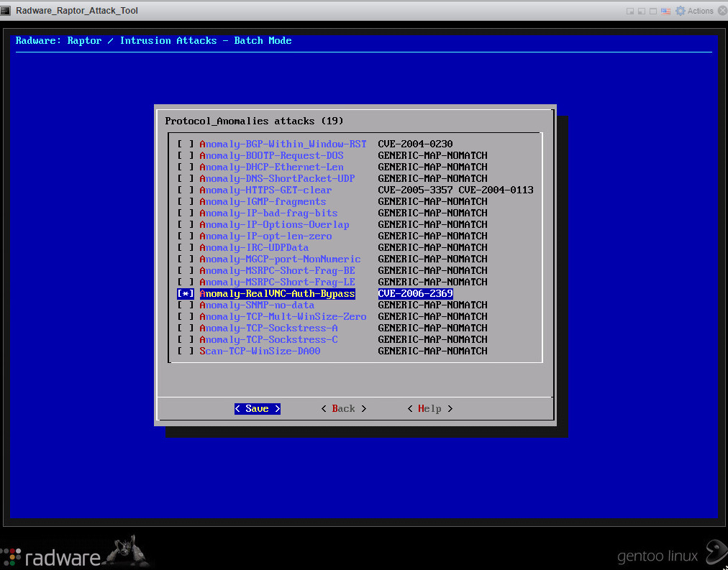
Task: Click the full-window view icon left of flag
Action: pyautogui.click(x=653, y=11)
